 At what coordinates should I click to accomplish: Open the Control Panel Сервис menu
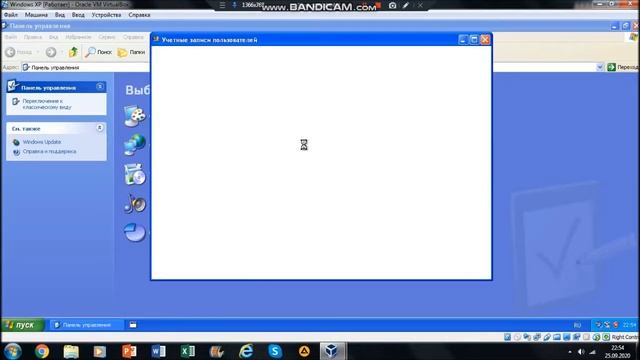coord(107,37)
